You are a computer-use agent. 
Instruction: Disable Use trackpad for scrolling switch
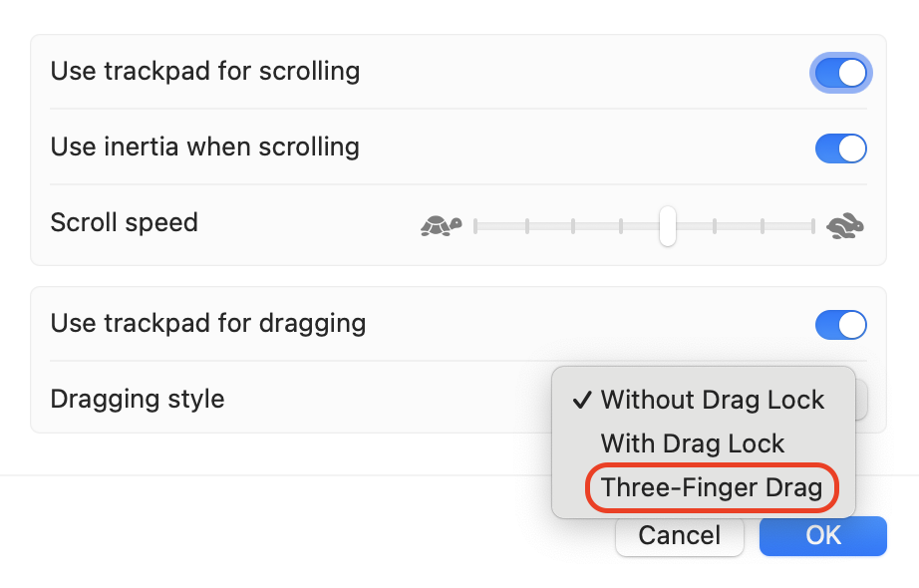click(x=841, y=73)
